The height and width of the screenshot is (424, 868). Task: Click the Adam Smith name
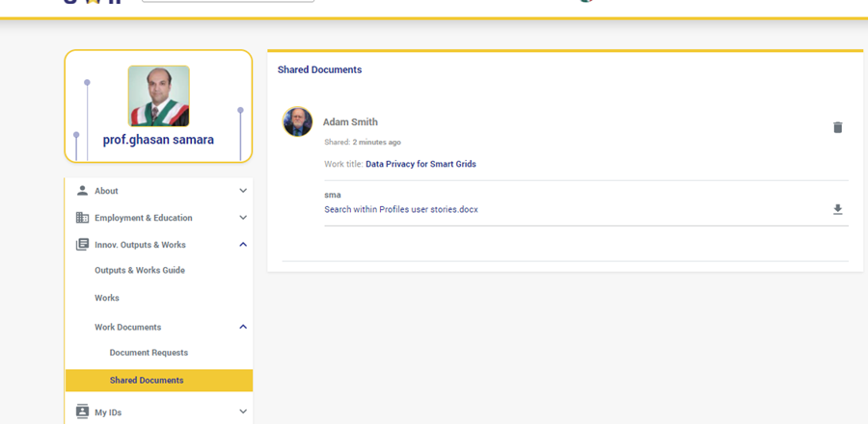(x=350, y=122)
